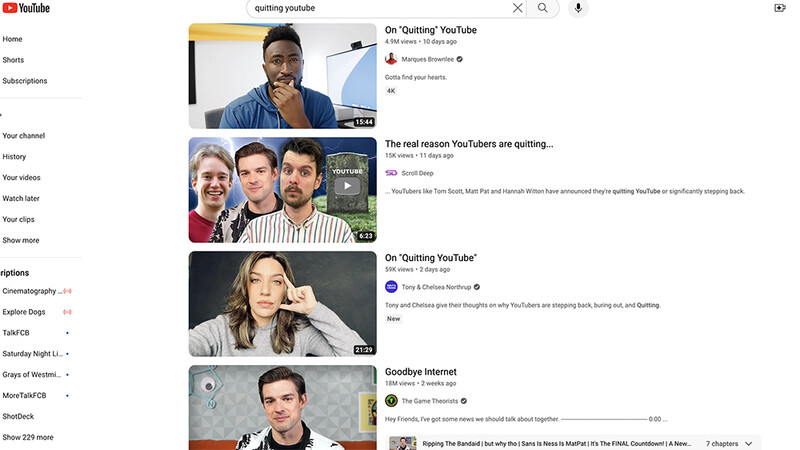Click the magnifier search button
The height and width of the screenshot is (450, 800).
pos(543,8)
